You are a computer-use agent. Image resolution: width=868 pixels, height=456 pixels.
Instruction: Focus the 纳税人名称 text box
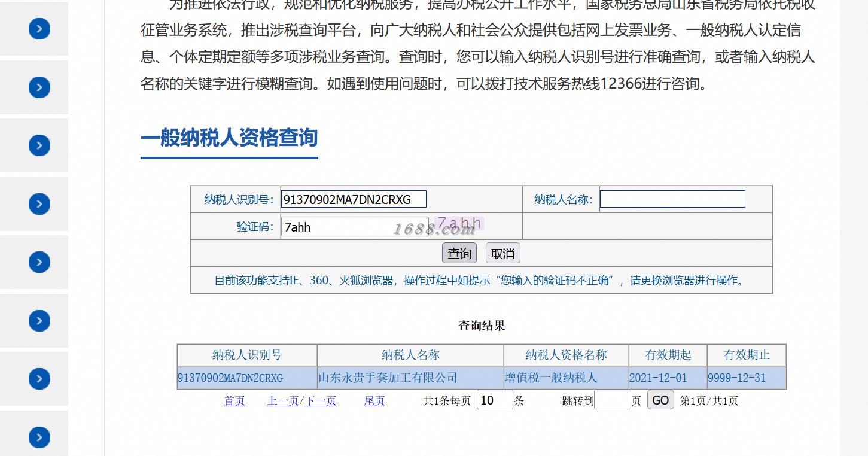pos(672,199)
